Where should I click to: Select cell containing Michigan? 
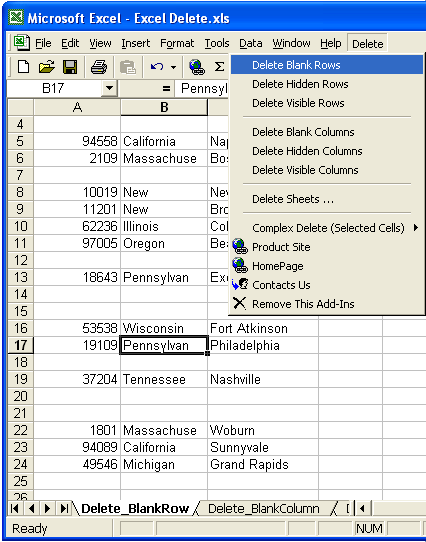point(164,464)
